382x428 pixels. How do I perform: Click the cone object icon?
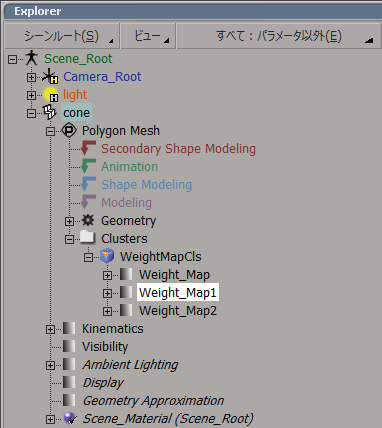pyautogui.click(x=50, y=112)
